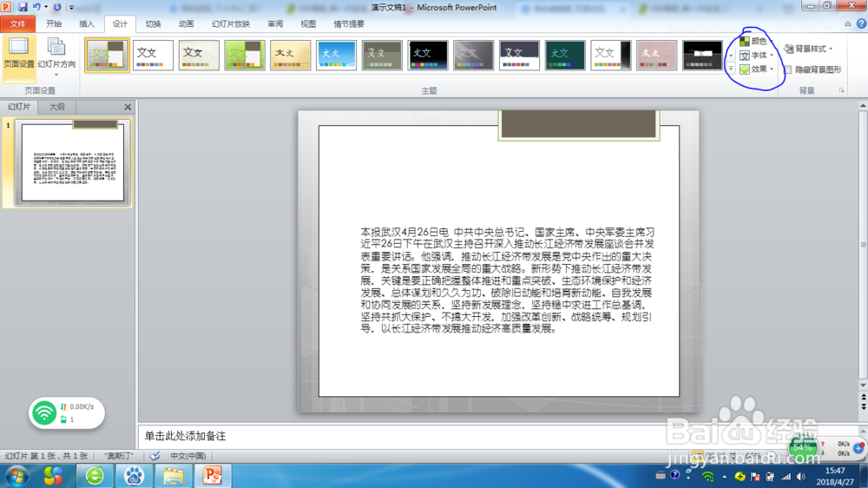The width and height of the screenshot is (868, 488).
Task: Switch to the View (视图) tab
Action: click(308, 23)
